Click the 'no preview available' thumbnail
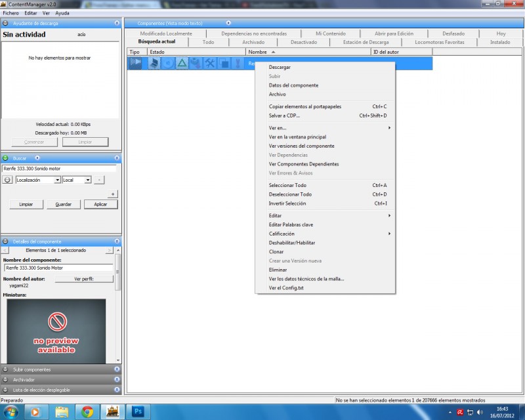The height and width of the screenshot is (420, 525). tap(56, 331)
